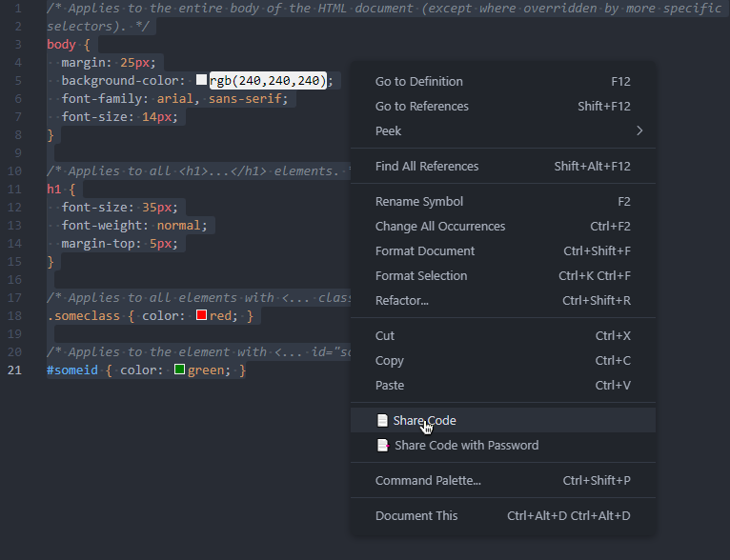This screenshot has width=730, height=560.
Task: Select Go to Definition
Action: [x=419, y=81]
